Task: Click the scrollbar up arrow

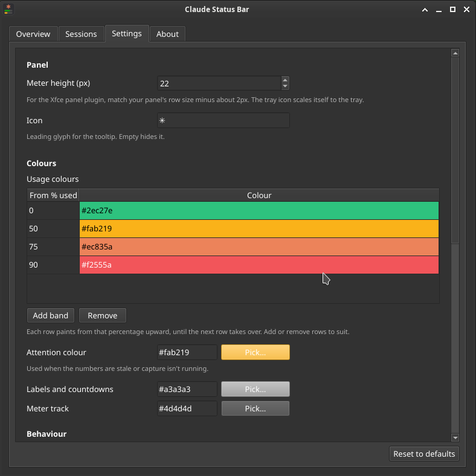Action: click(x=455, y=53)
